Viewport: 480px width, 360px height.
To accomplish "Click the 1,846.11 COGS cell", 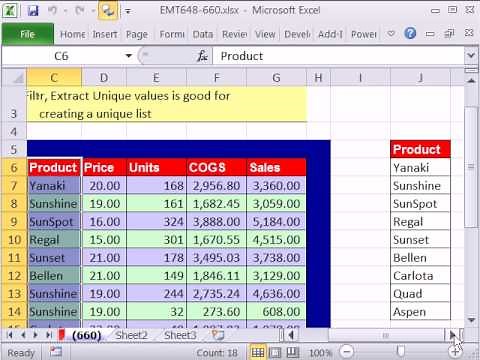I will point(216,276).
